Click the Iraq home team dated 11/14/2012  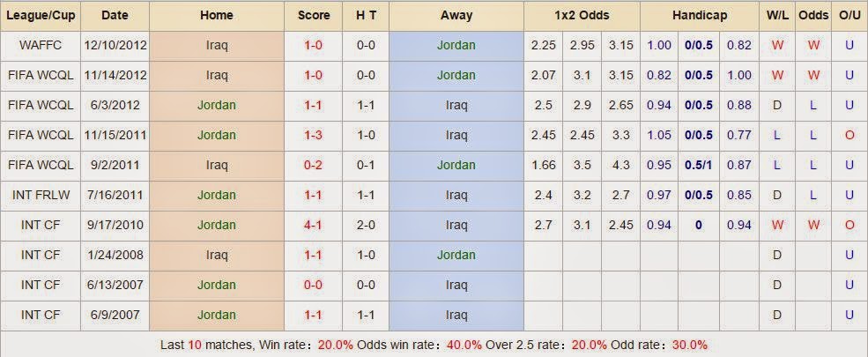(x=217, y=75)
